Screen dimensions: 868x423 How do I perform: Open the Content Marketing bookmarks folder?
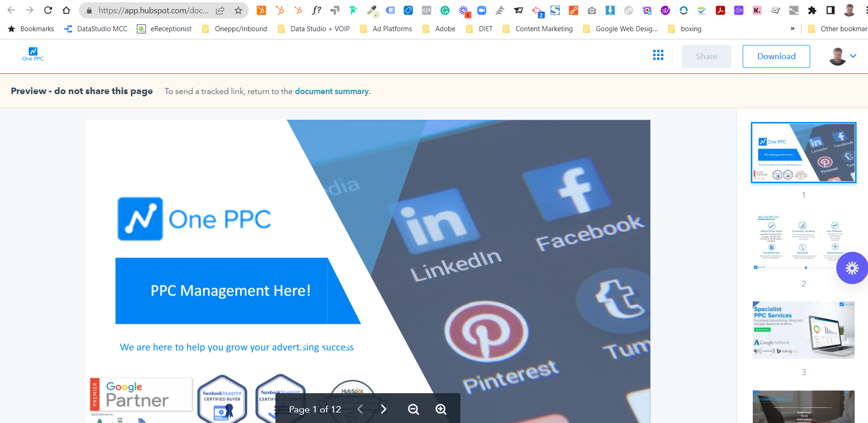543,28
